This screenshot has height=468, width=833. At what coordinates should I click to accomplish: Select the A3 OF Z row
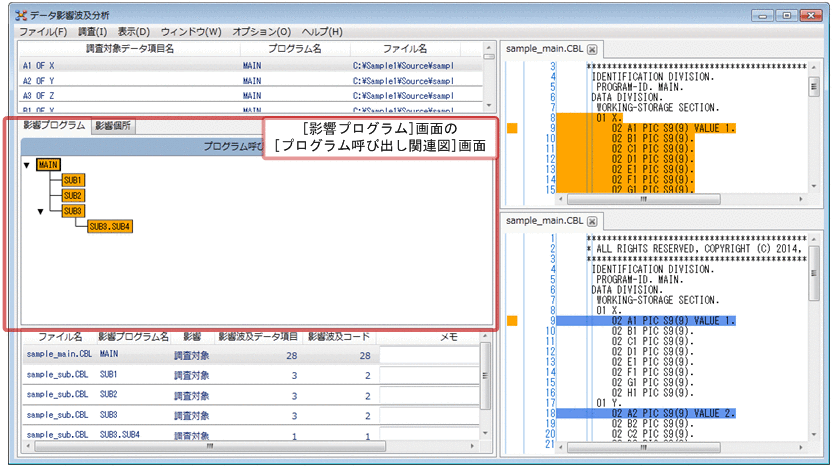pyautogui.click(x=251, y=96)
